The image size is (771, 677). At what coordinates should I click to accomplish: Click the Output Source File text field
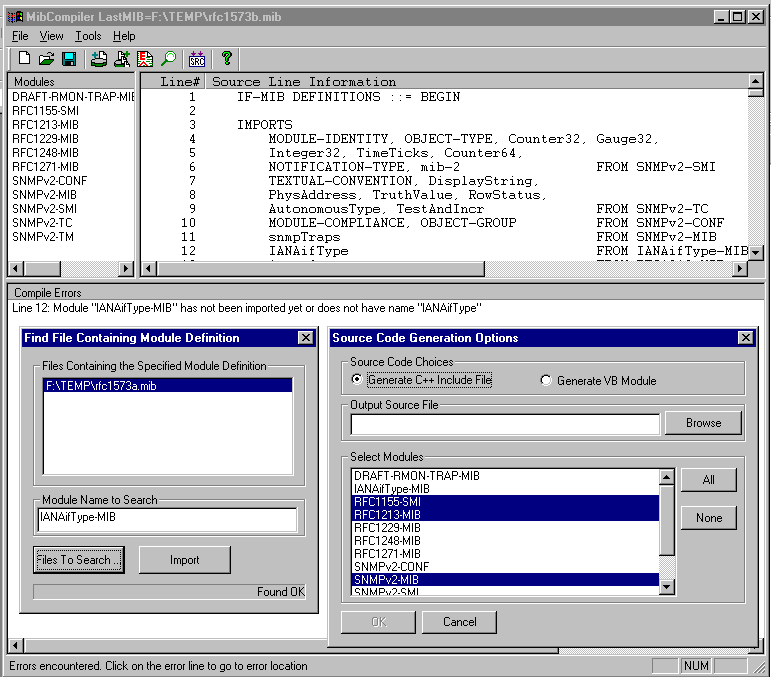coord(505,424)
